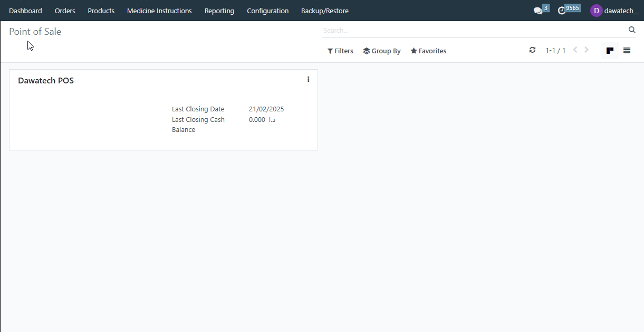
Task: Click the 1-1 / 1 pager counter
Action: [555, 51]
